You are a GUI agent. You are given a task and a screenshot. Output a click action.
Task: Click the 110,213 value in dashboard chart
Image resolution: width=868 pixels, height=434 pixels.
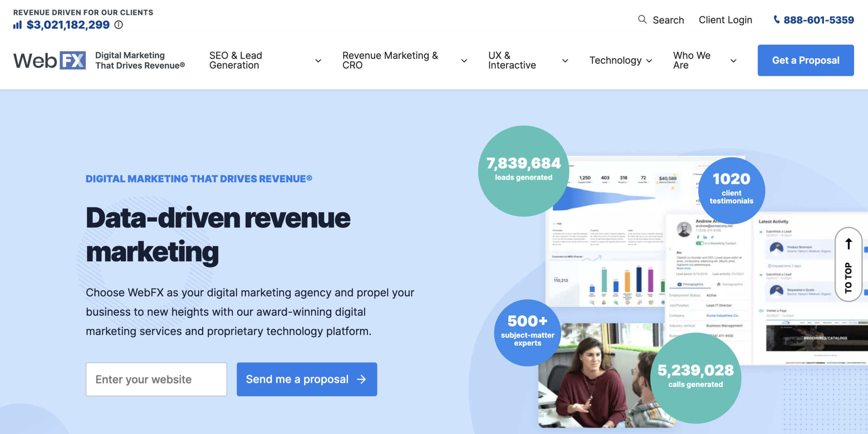pyautogui.click(x=561, y=281)
